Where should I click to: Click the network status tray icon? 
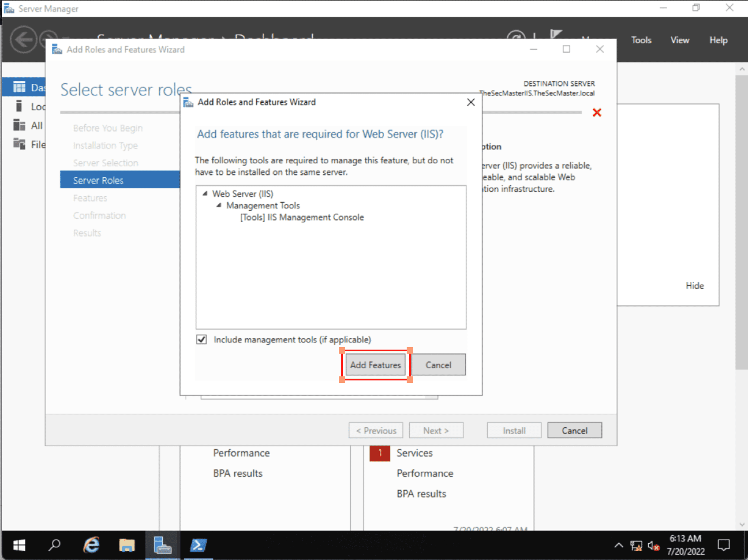coord(636,546)
